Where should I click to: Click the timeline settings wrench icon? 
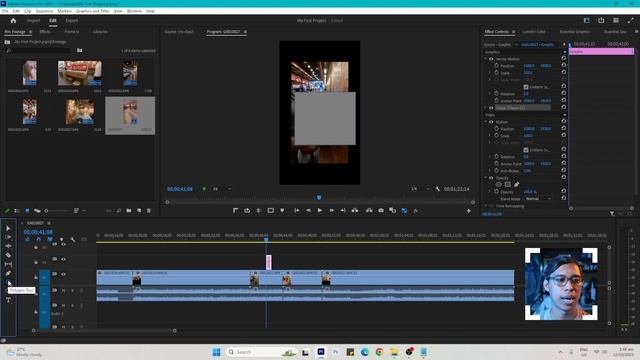click(73, 240)
